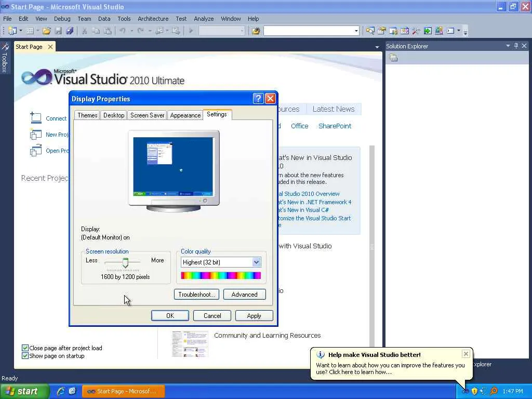The width and height of the screenshot is (532, 399).
Task: Expand the toolbar options overflow arrow
Action: point(465,32)
